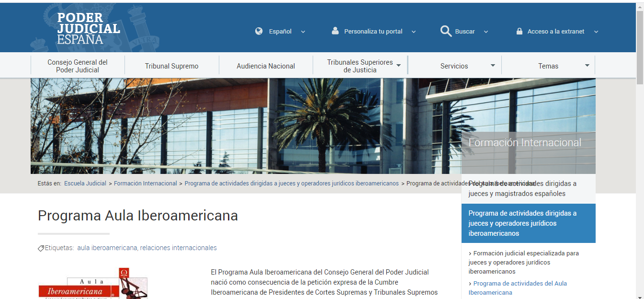644x299 pixels.
Task: Open the Servicios dropdown arrow
Action: [x=493, y=65]
